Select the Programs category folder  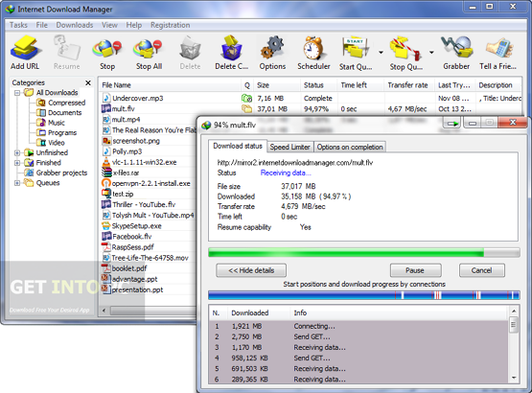click(57, 132)
